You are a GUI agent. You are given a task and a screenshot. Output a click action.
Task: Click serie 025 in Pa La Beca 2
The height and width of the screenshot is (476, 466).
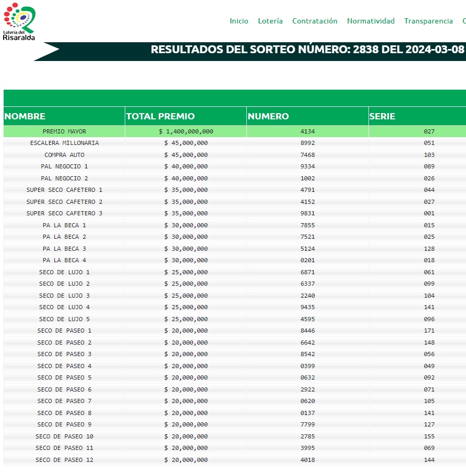tap(429, 237)
